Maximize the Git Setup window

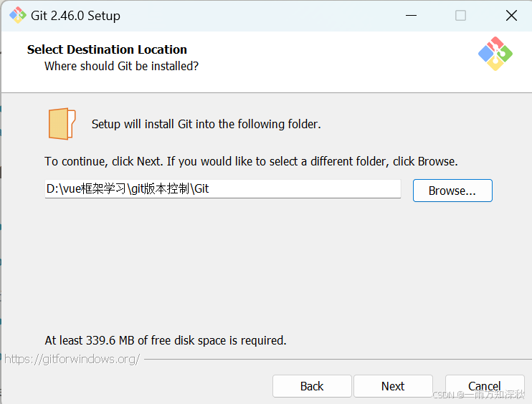pos(460,15)
